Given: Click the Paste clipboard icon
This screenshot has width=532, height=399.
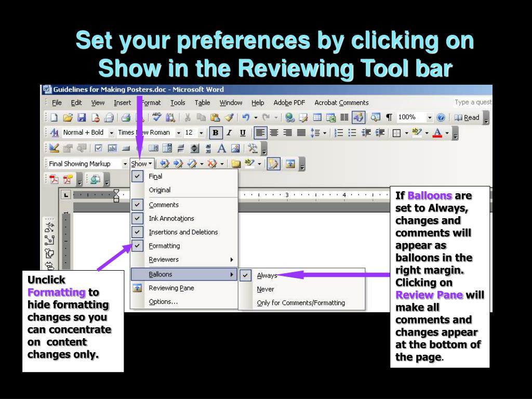Looking at the screenshot, I should (x=215, y=118).
